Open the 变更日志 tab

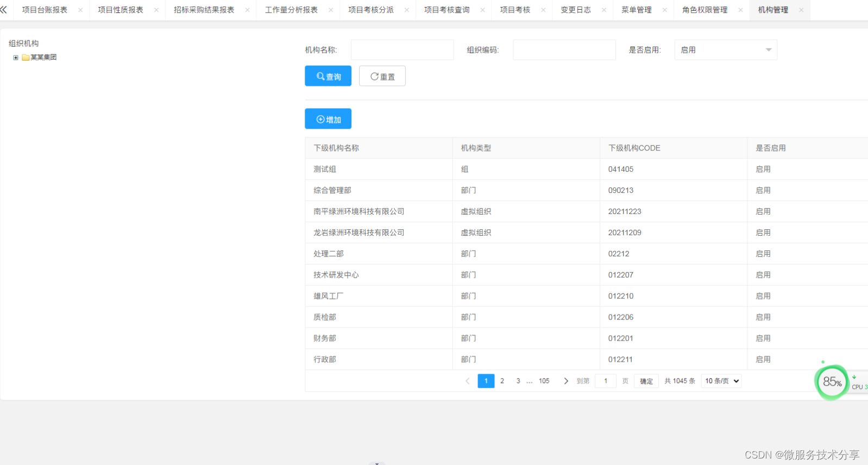pos(576,10)
